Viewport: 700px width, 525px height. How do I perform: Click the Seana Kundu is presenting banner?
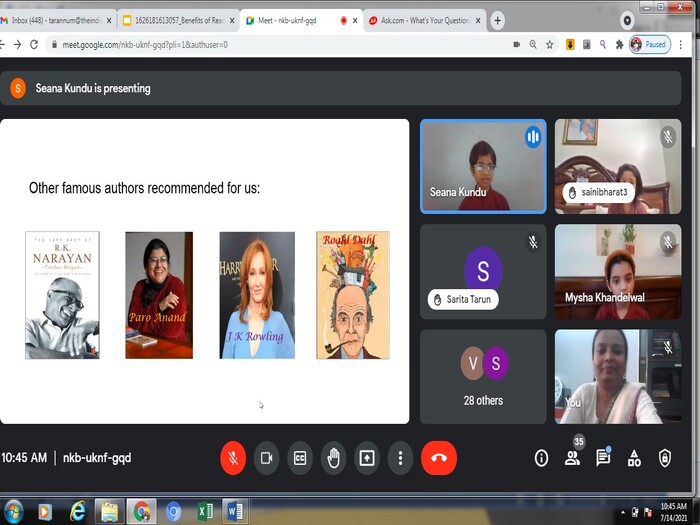tap(340, 88)
